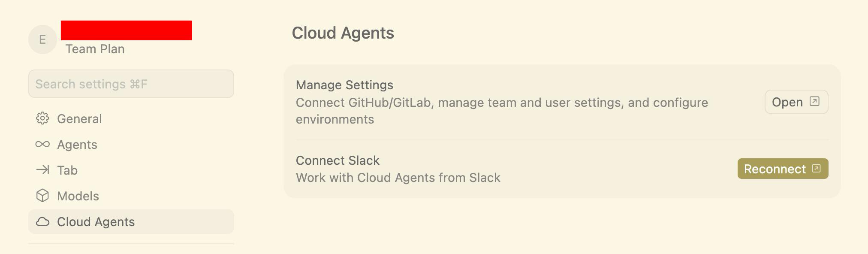The image size is (868, 254).
Task: Click the Team Plan label
Action: pos(95,49)
